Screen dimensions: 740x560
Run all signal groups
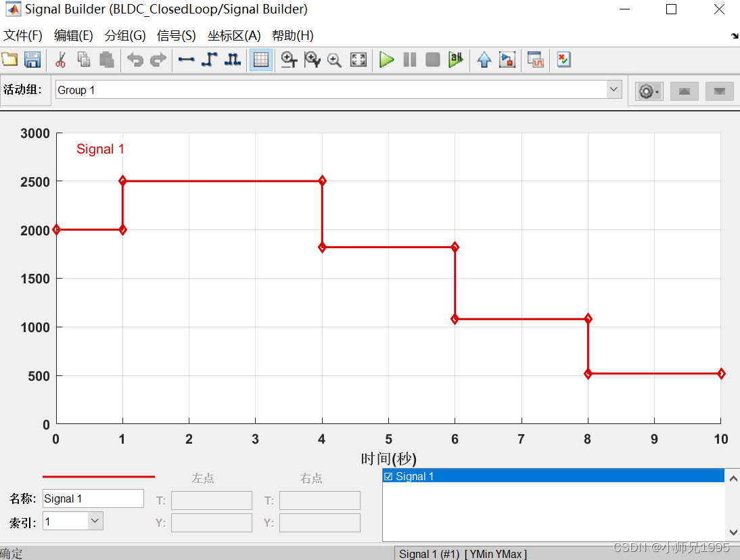point(456,60)
